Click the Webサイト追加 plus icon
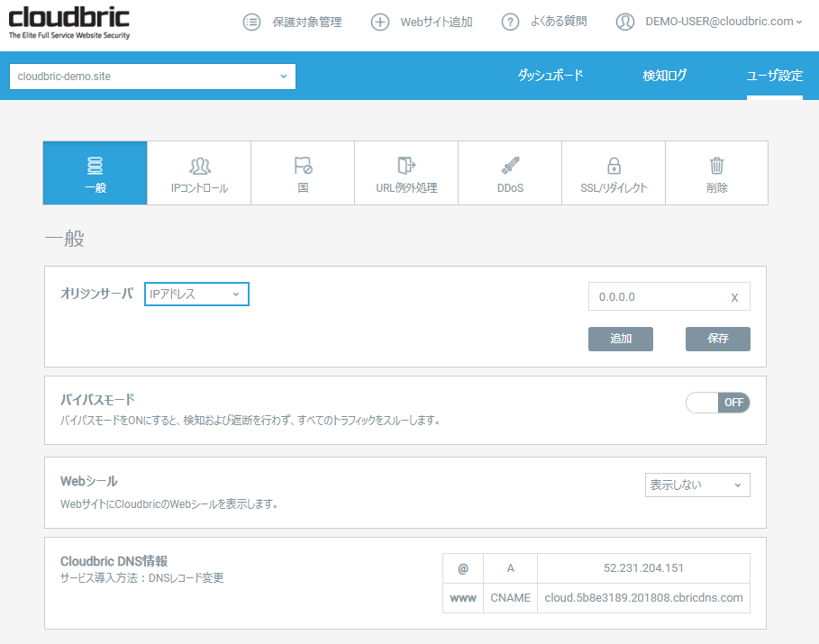This screenshot has height=644, width=819. pyautogui.click(x=379, y=22)
